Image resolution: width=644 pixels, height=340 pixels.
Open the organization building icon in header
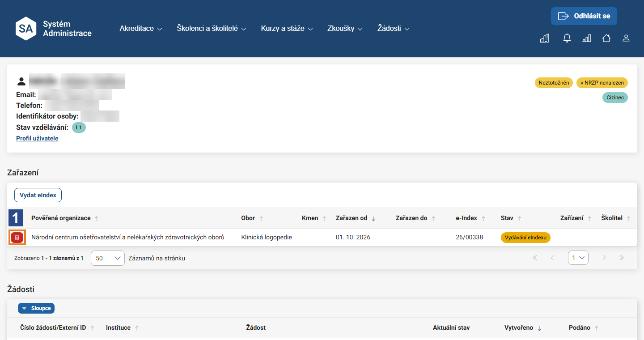coord(544,38)
